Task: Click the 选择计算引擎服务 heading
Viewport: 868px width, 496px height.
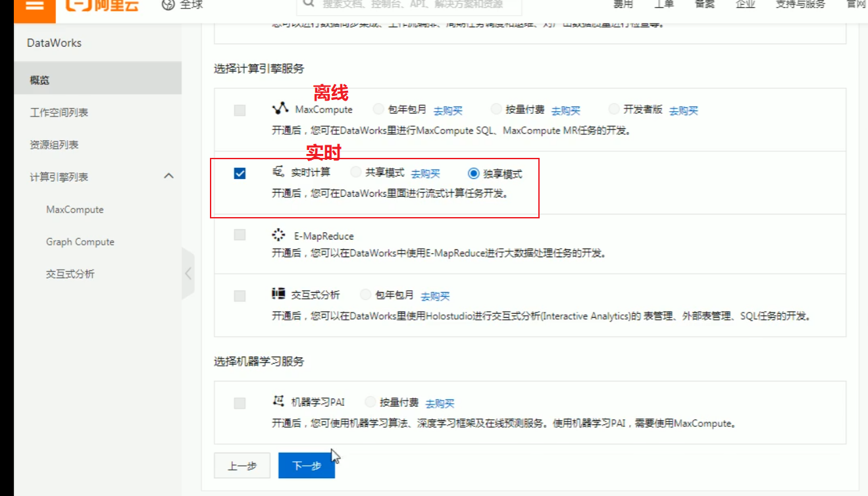Action: point(259,68)
